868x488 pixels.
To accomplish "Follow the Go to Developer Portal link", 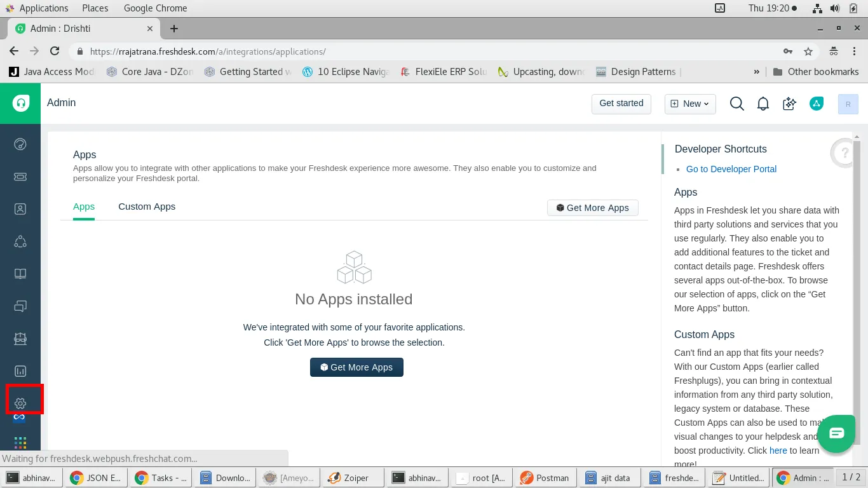I will pos(731,169).
